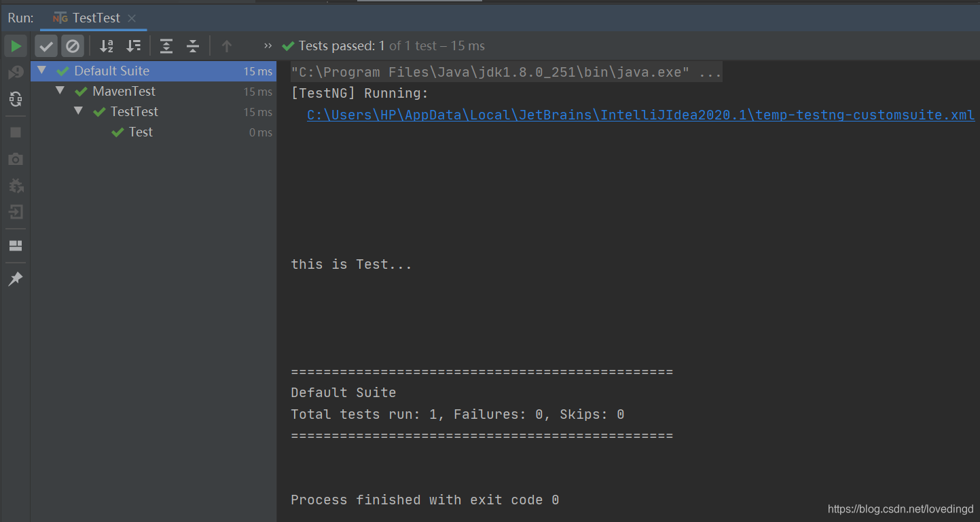The height and width of the screenshot is (522, 980).
Task: Select the Test method result
Action: [x=141, y=132]
